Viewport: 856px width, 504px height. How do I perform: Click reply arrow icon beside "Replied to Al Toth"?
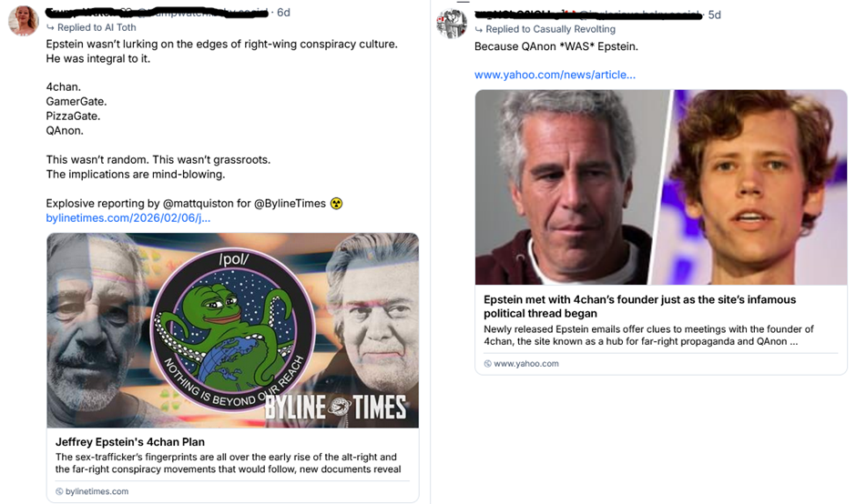coord(50,28)
